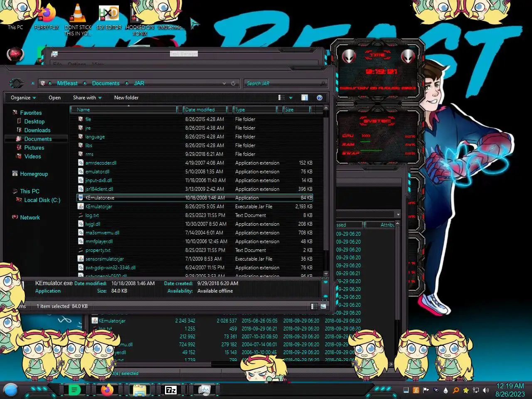Open the Start orb on the taskbar
This screenshot has height=399, width=532.
pos(11,390)
